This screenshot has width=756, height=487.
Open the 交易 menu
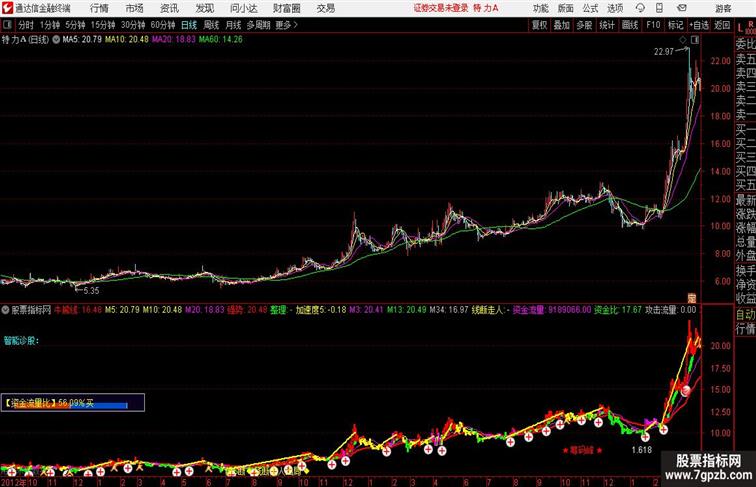click(325, 8)
